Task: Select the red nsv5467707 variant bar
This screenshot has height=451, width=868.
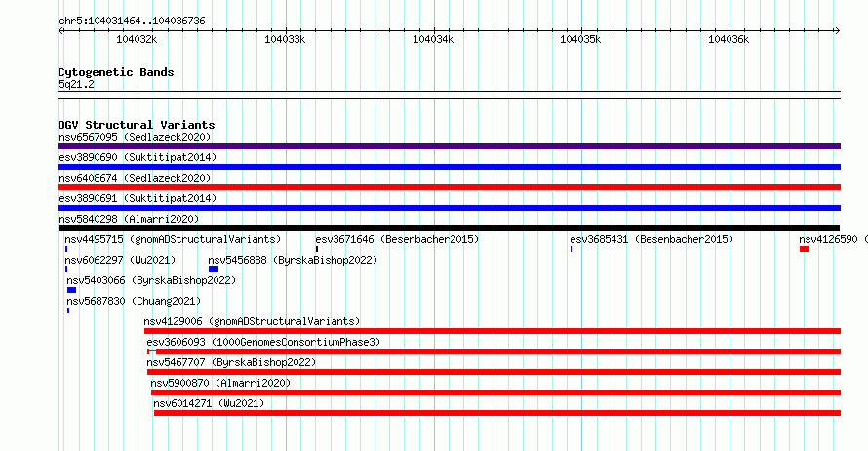Action: pyautogui.click(x=493, y=372)
